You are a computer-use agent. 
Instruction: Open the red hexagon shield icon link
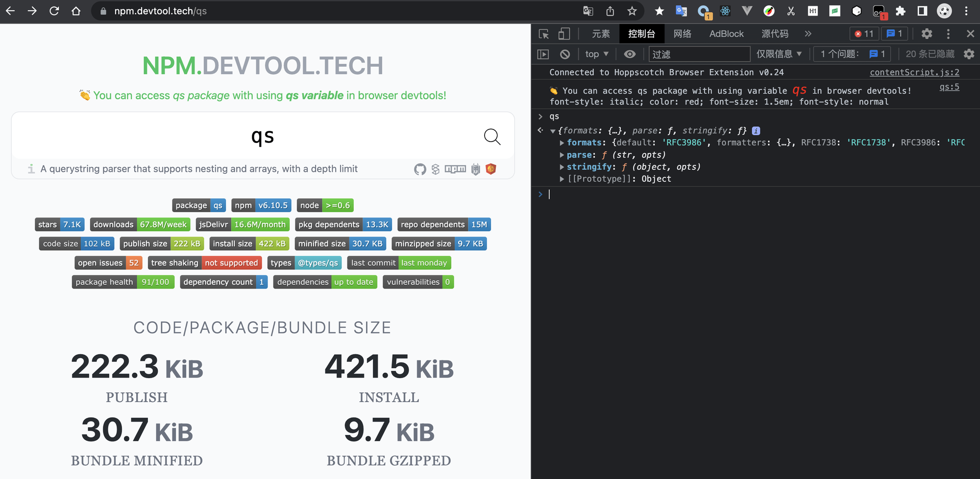click(x=491, y=169)
